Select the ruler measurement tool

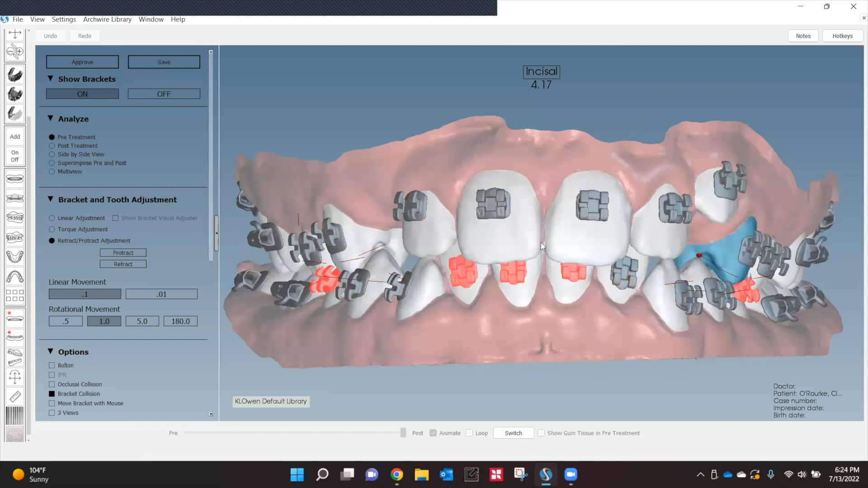coord(14,396)
